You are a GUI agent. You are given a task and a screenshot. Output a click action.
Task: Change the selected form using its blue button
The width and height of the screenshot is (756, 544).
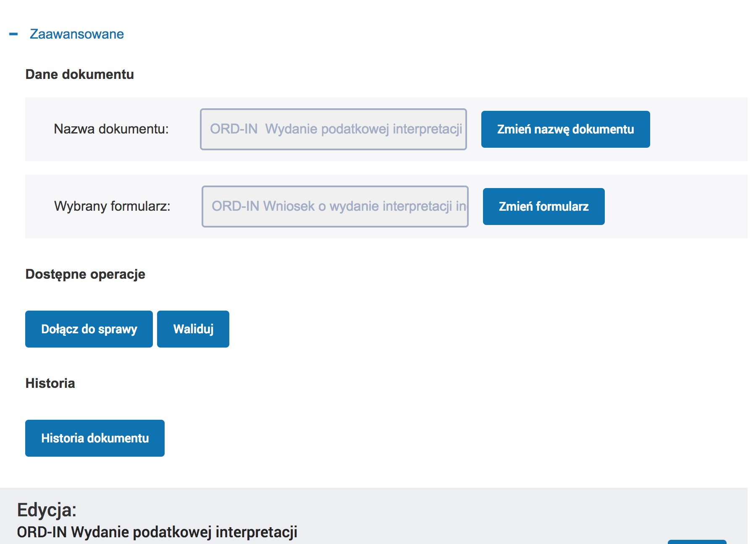click(x=543, y=207)
